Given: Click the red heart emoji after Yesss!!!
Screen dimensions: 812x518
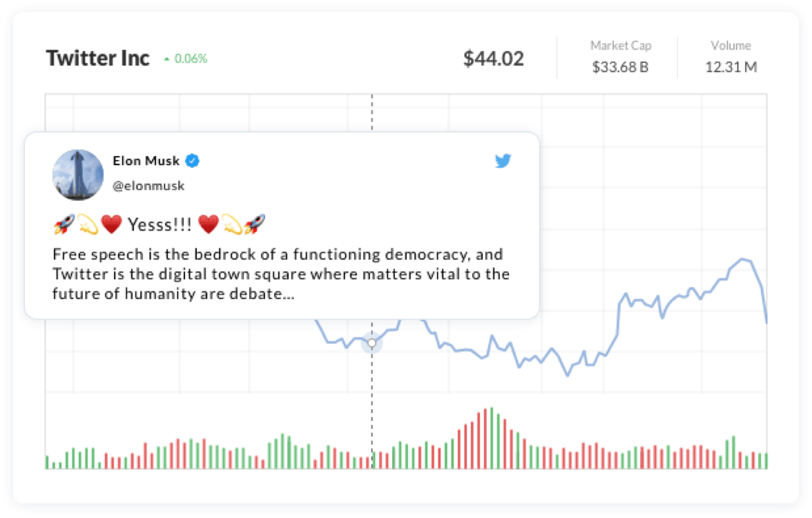Looking at the screenshot, I should (x=209, y=224).
